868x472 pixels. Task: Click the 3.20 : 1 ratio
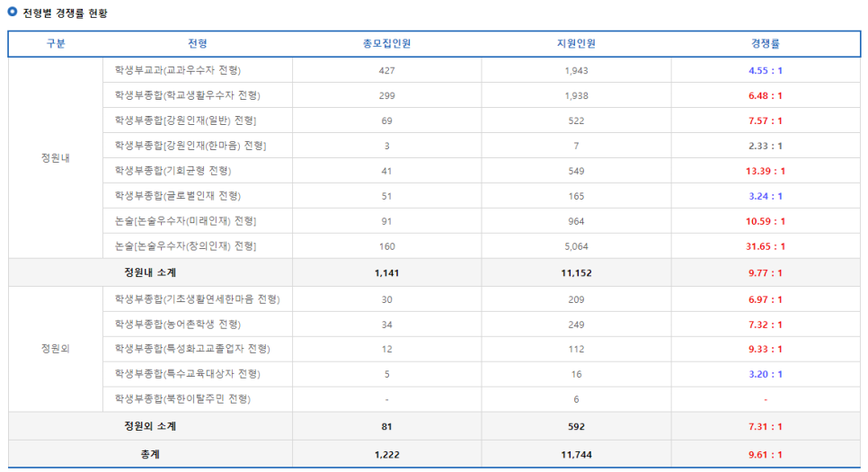(x=766, y=374)
